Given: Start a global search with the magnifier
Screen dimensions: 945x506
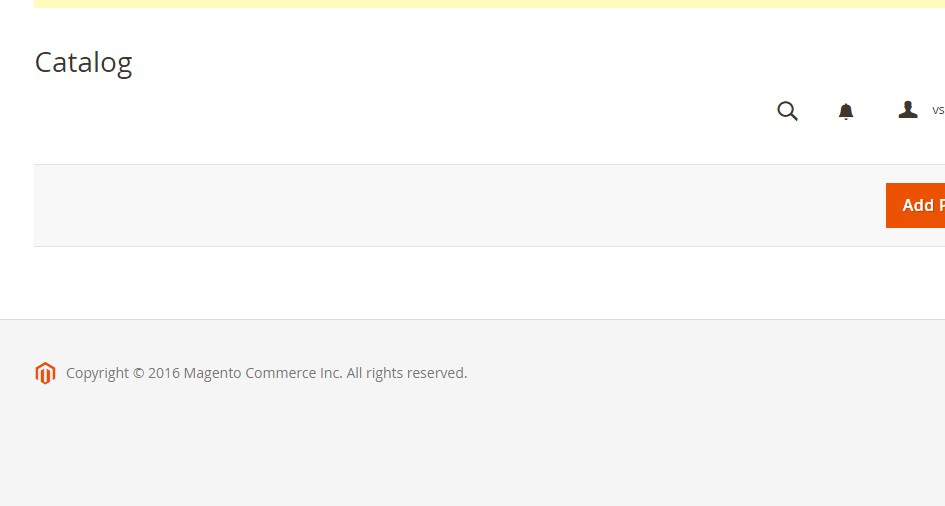Looking at the screenshot, I should 787,111.
